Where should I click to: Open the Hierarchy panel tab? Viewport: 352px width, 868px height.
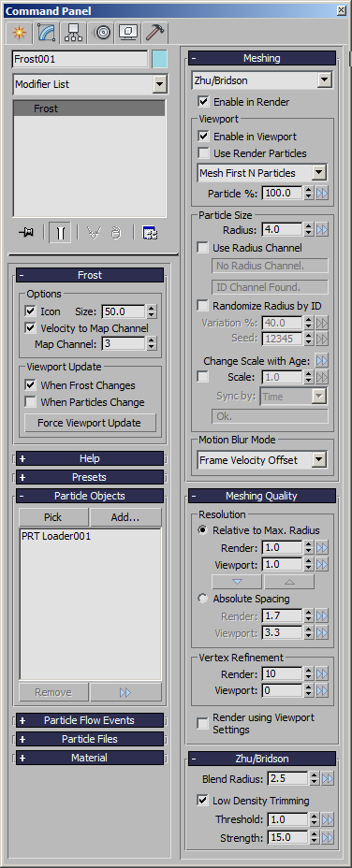[73, 33]
